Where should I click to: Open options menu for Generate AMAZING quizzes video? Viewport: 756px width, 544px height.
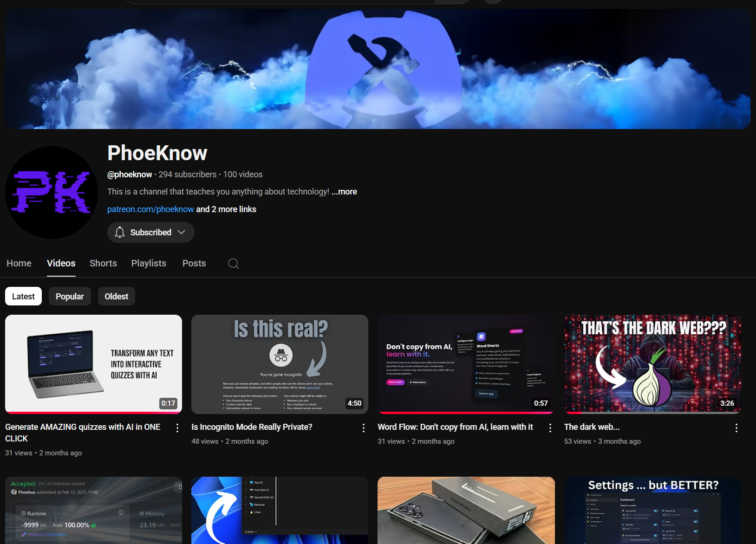(177, 428)
